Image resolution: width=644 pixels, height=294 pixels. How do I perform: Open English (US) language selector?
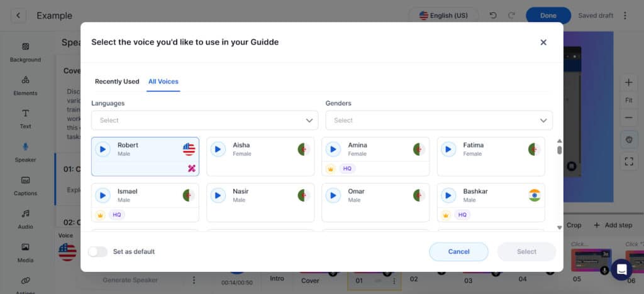click(x=443, y=16)
